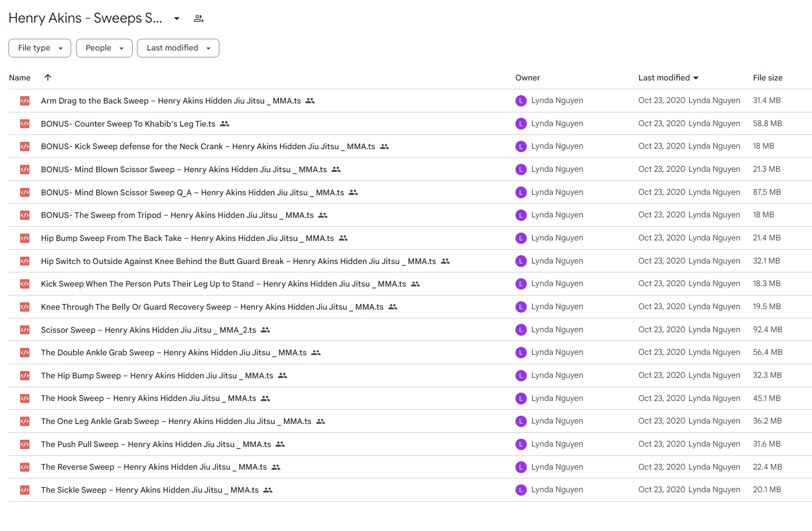The height and width of the screenshot is (531, 812).
Task: Click file icon for Hip Bump Sweep From The Back Take
Action: 25,238
